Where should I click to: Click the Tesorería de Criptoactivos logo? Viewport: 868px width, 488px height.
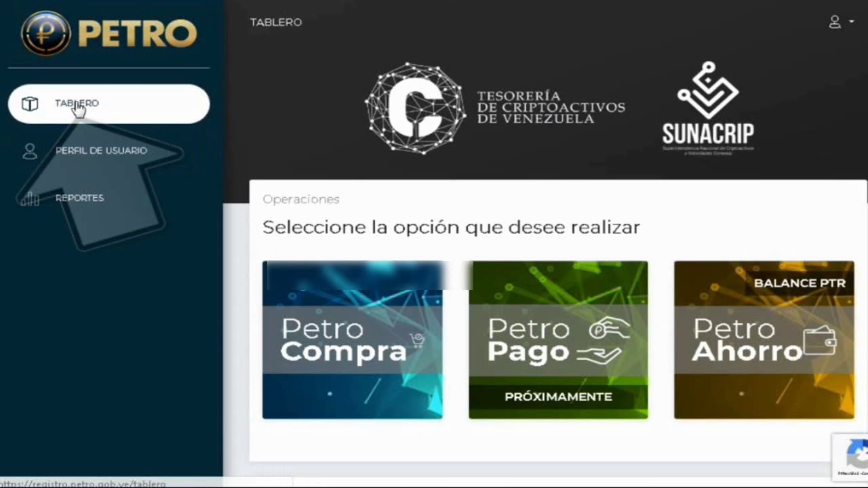495,108
